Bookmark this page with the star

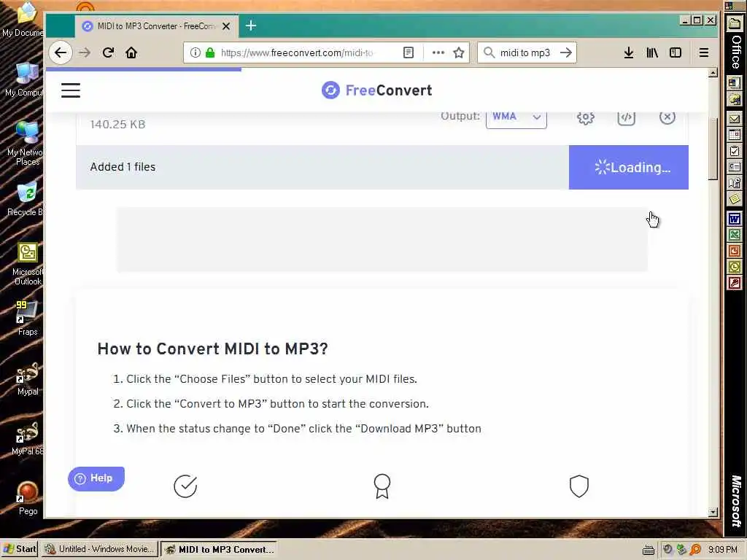[x=459, y=52]
